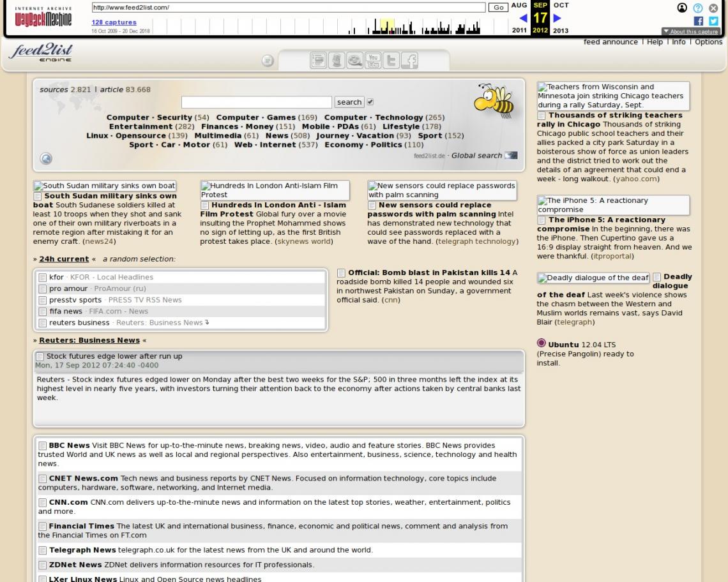Jump to year 2011 in the timeline
The image size is (728, 582).
519,31
